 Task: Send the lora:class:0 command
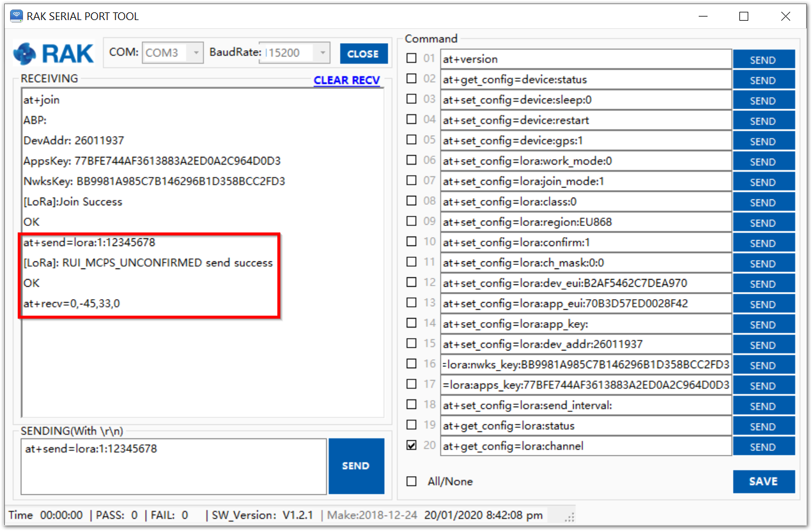point(764,202)
